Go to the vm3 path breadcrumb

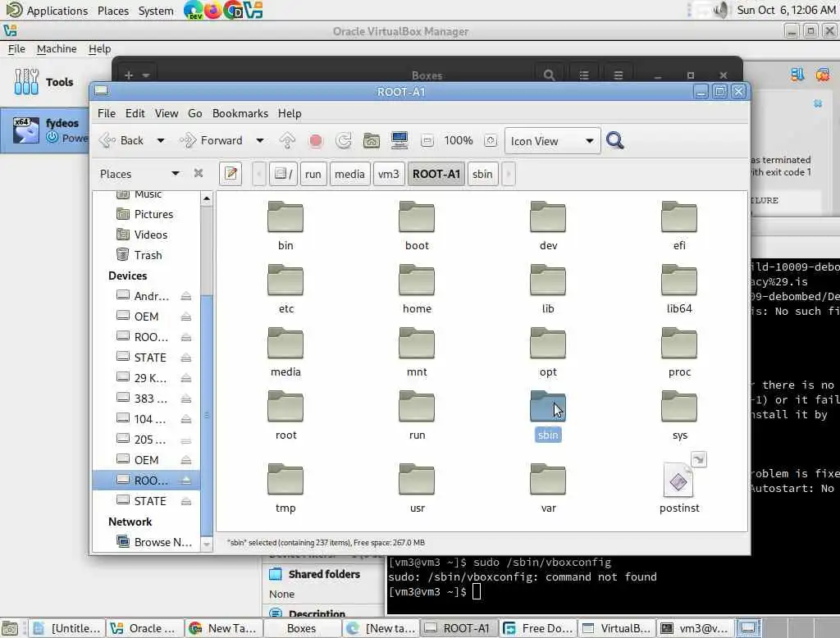pos(388,174)
